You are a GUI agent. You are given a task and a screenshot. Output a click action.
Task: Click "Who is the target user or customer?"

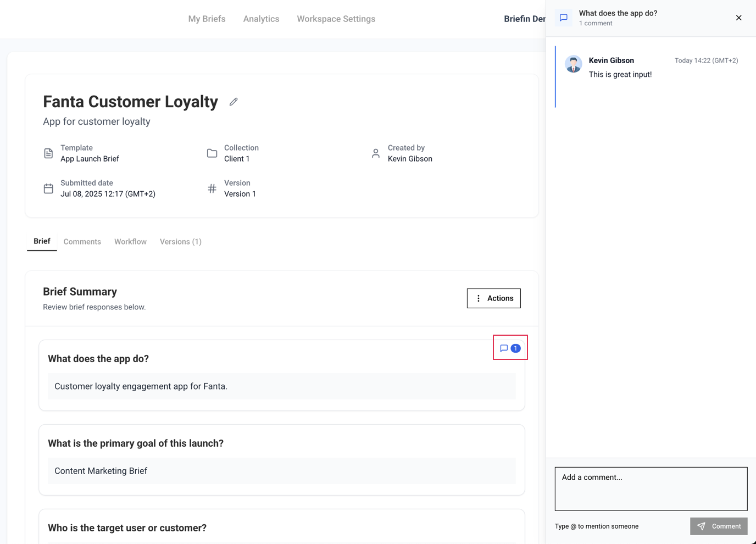pos(127,528)
